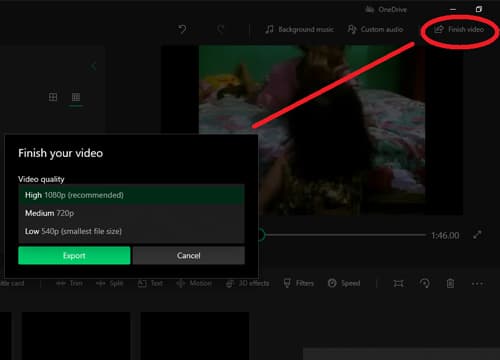Select the second full storyboard clip

tap(195, 336)
